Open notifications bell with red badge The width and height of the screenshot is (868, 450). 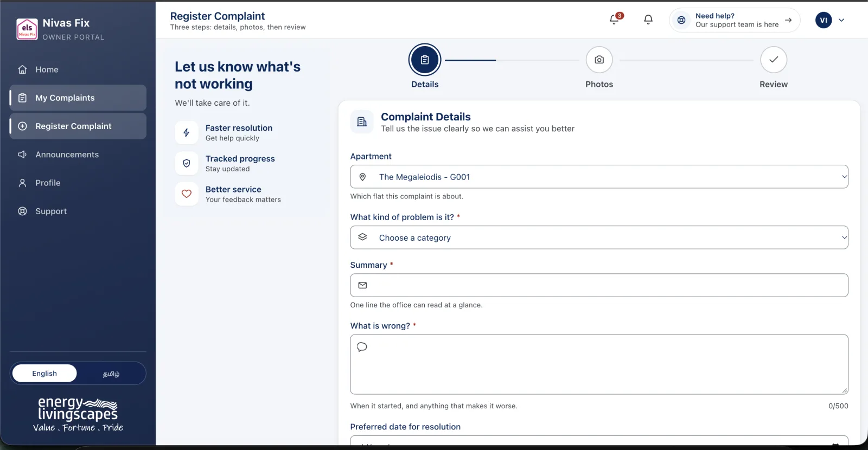tap(615, 20)
